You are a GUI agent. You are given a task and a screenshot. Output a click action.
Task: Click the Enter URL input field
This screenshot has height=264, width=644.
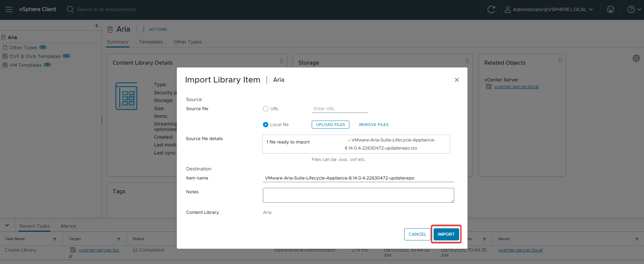(339, 109)
